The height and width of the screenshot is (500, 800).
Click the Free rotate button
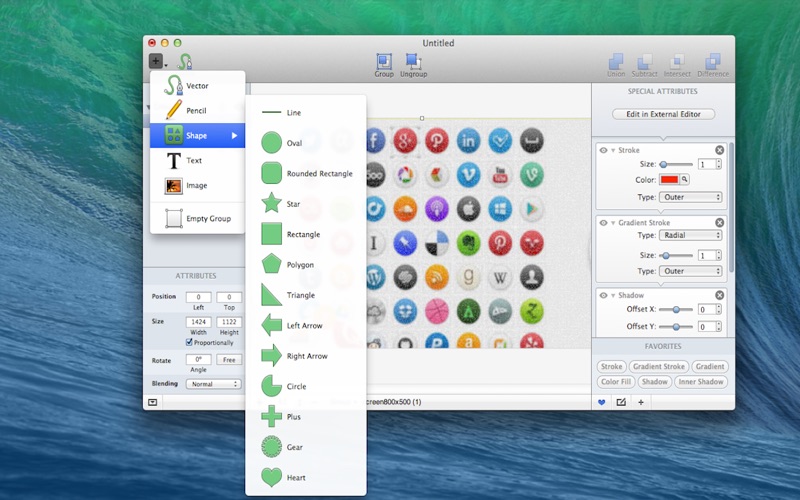pos(229,360)
